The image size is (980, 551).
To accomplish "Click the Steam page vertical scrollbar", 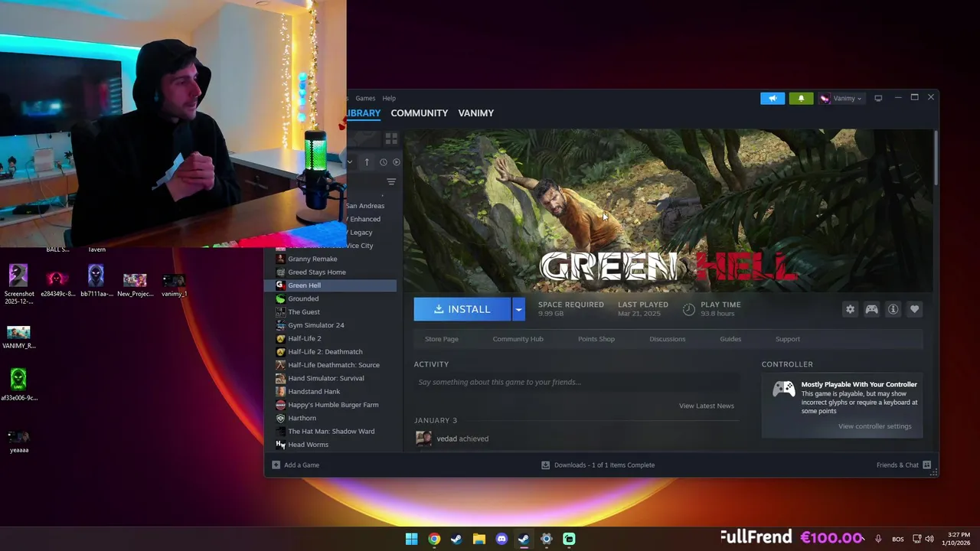I will tap(936, 158).
